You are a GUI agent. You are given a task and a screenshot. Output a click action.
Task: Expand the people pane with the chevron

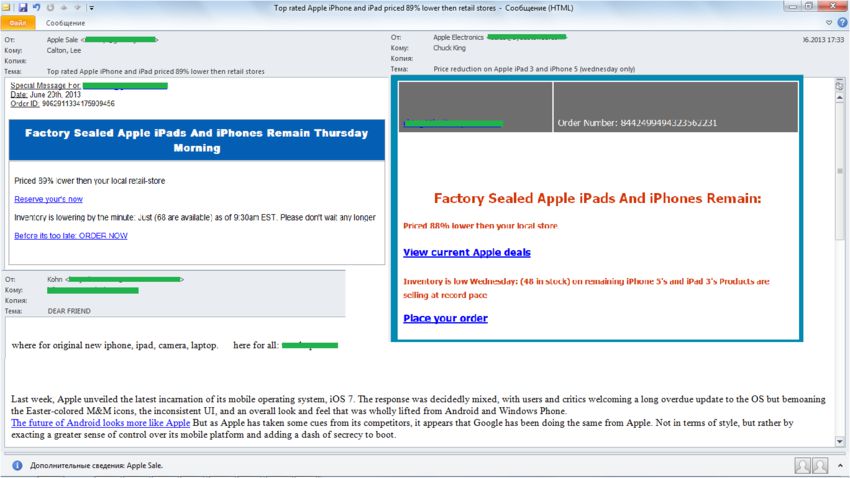(840, 466)
